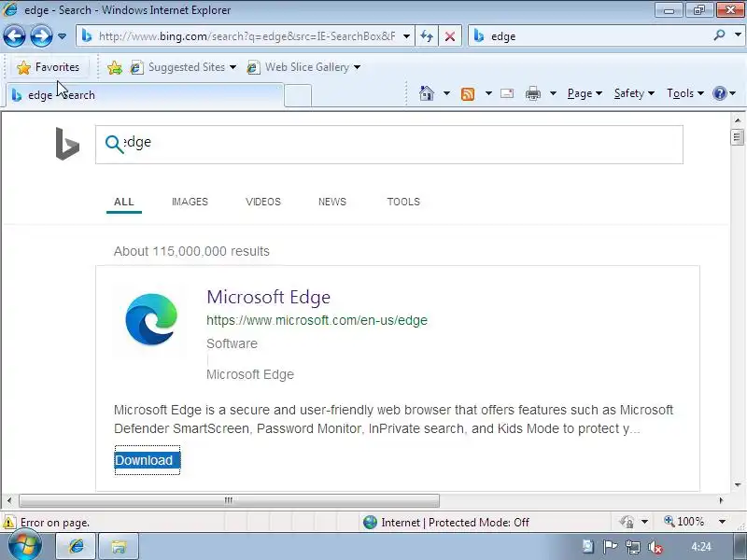Expand the feeds dropdown arrow
The image size is (747, 560).
point(488,93)
